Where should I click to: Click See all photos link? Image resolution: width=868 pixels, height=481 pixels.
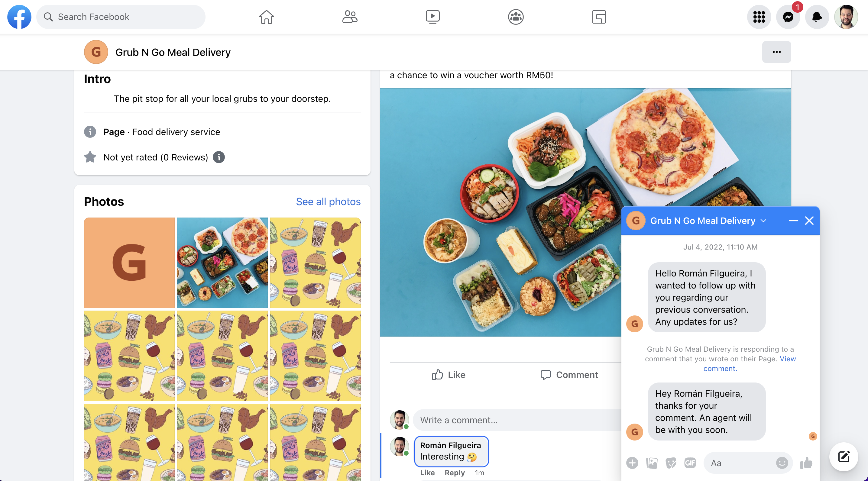pyautogui.click(x=328, y=201)
